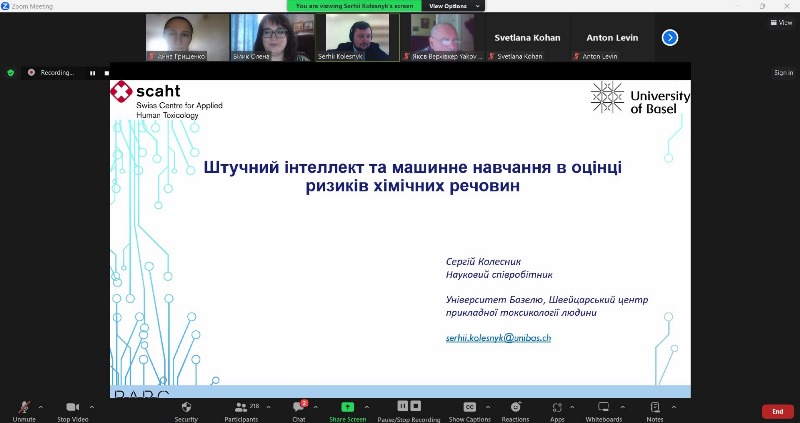Screen dimensions: 800x423
Task: Expand video options arrow beside Stop Video
Action: (92, 407)
